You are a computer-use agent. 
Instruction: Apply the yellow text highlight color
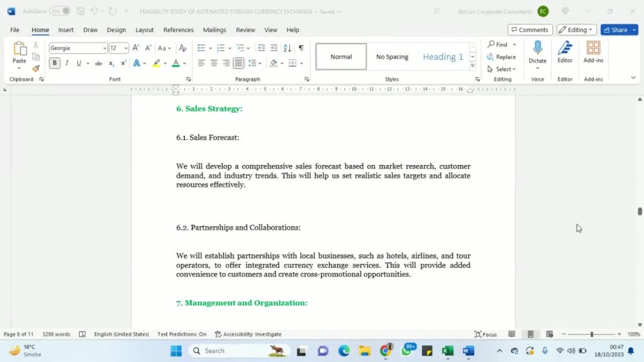pyautogui.click(x=156, y=63)
